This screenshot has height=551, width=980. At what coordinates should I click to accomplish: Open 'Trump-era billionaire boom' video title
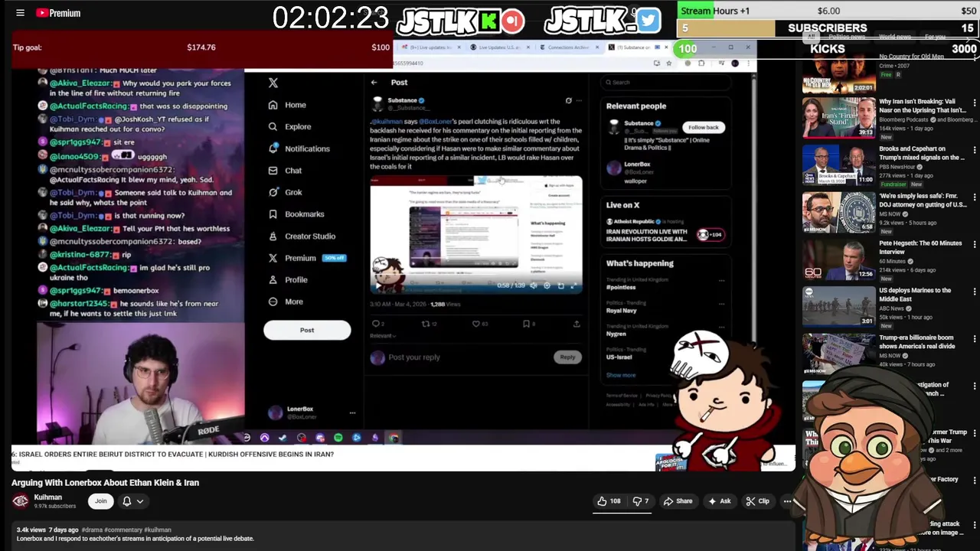point(917,341)
